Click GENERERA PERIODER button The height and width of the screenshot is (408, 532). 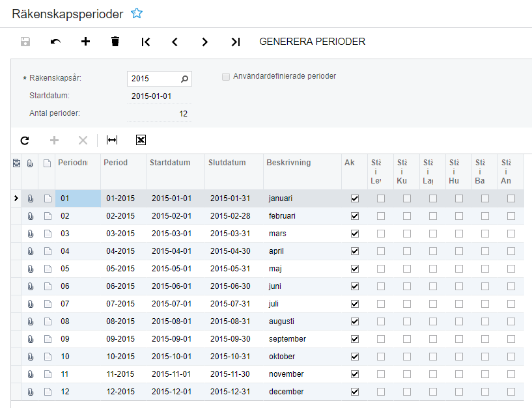click(x=312, y=42)
